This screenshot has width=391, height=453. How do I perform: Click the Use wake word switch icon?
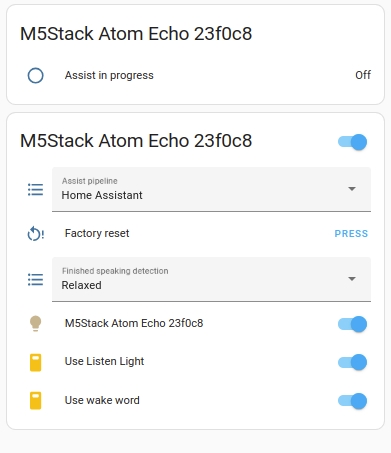(x=35, y=400)
